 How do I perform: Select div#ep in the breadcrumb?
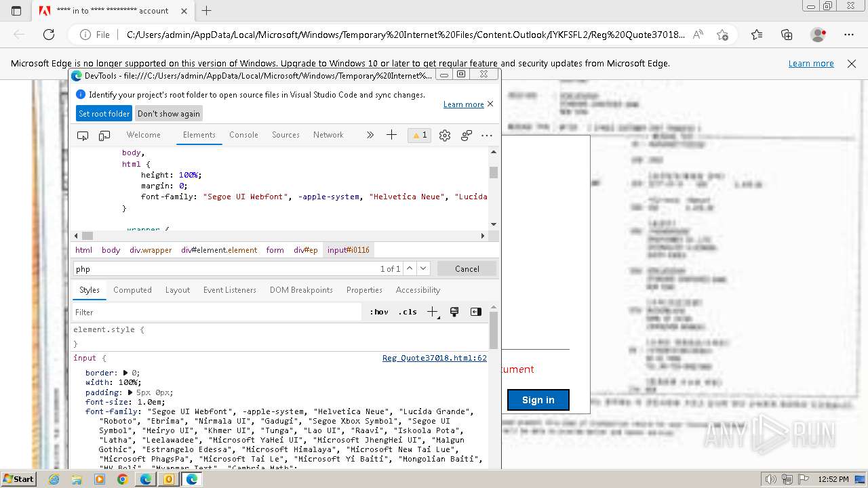[x=306, y=250]
